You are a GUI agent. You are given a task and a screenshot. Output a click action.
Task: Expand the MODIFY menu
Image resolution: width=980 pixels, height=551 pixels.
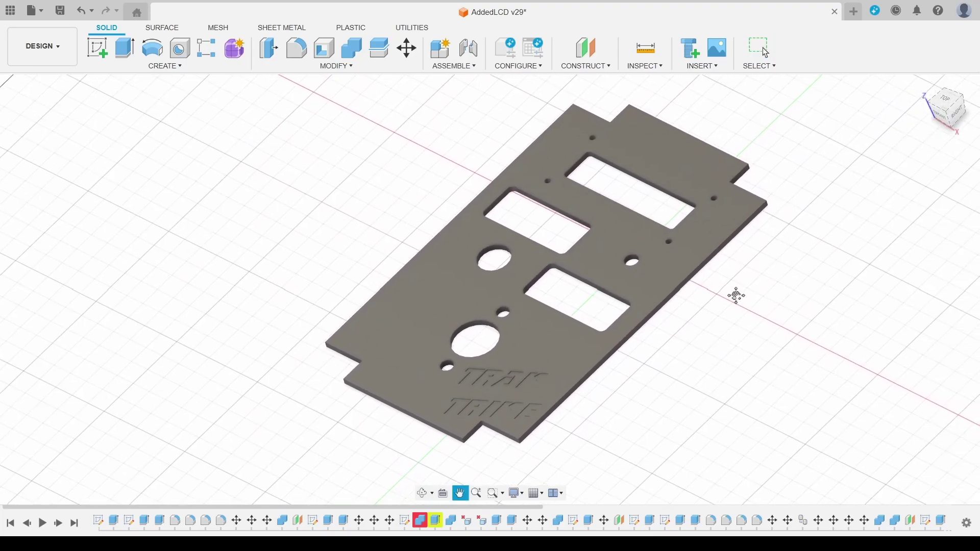[x=336, y=66]
